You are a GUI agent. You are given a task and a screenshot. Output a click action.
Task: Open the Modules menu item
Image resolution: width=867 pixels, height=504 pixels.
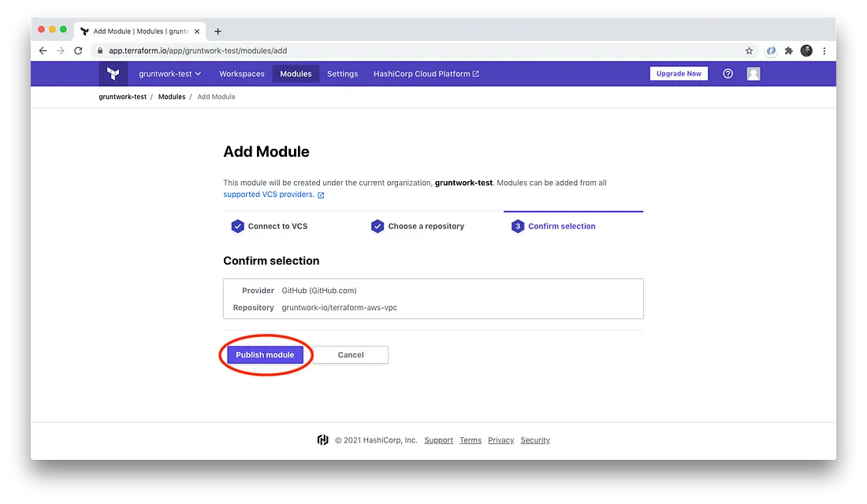click(x=296, y=73)
